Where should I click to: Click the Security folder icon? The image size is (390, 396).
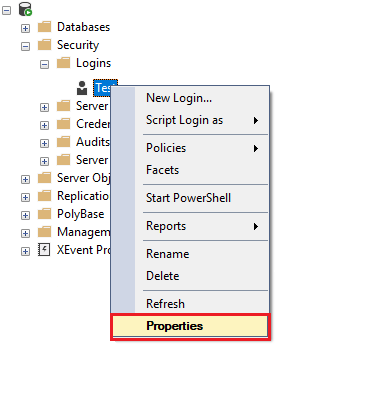tap(44, 45)
